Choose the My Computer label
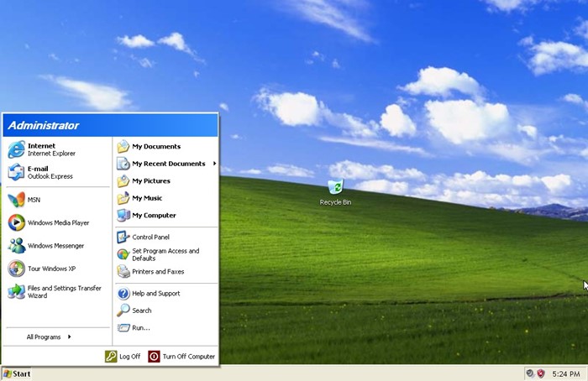The width and height of the screenshot is (588, 381). click(154, 216)
